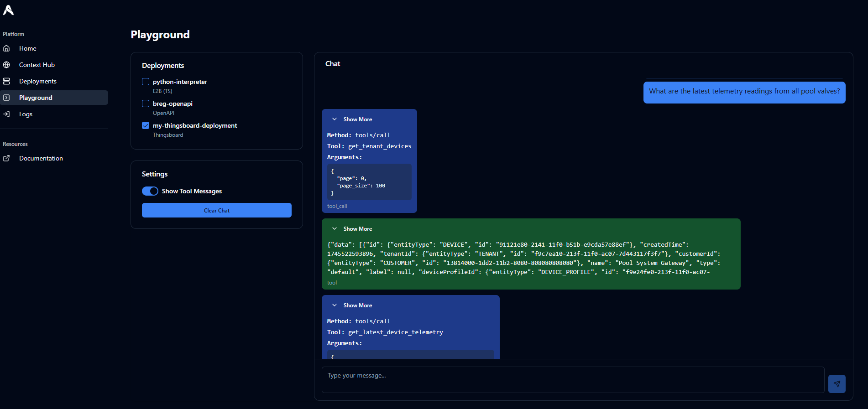Check the breg-openapi deployment
Screen dimensions: 868x409
click(146, 104)
